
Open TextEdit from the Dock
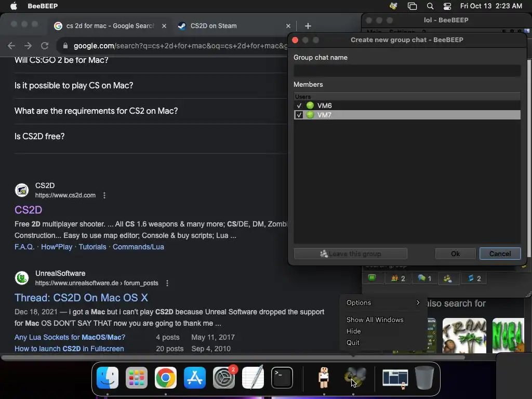click(253, 377)
